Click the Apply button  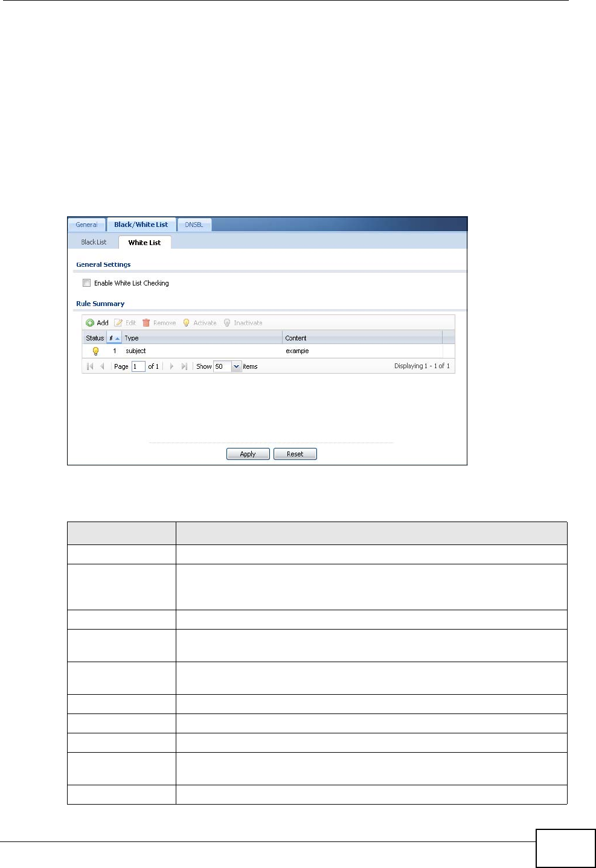(248, 454)
